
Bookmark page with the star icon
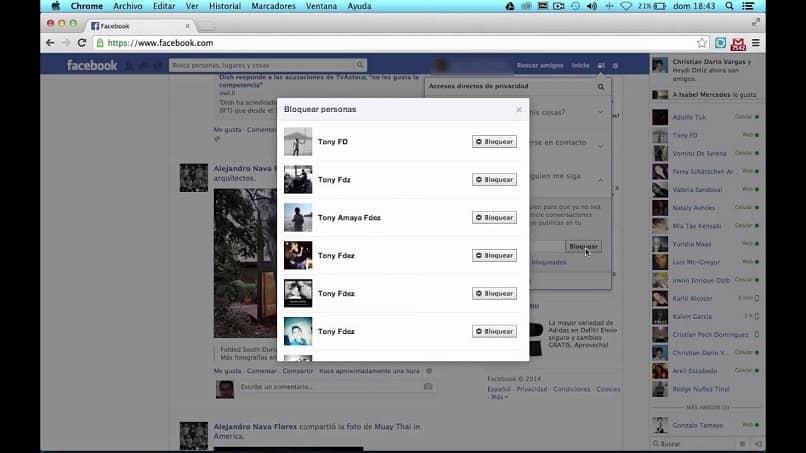coord(702,43)
